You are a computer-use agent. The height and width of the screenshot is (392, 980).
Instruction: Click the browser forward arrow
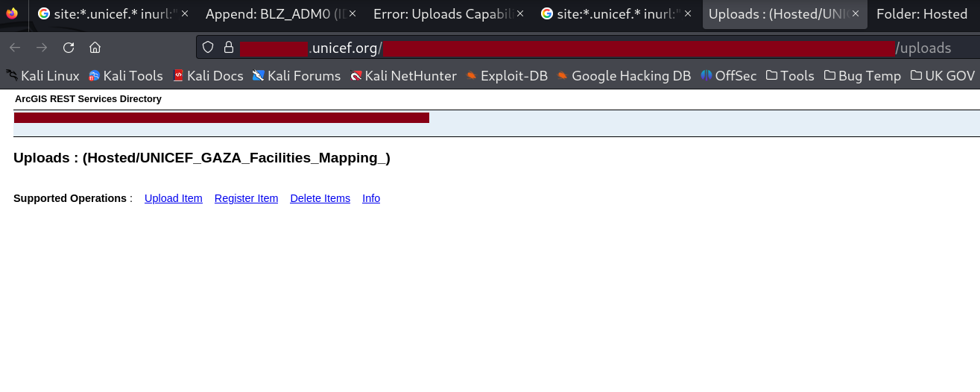pyautogui.click(x=42, y=48)
